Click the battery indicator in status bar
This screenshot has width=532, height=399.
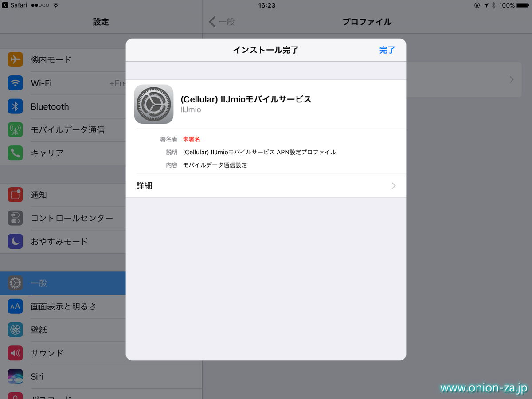click(x=522, y=5)
